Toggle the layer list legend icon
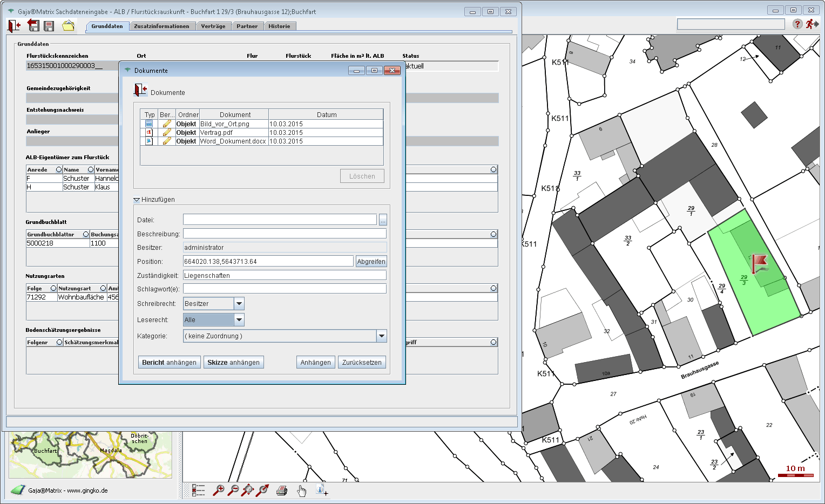The height and width of the screenshot is (504, 825). click(199, 490)
